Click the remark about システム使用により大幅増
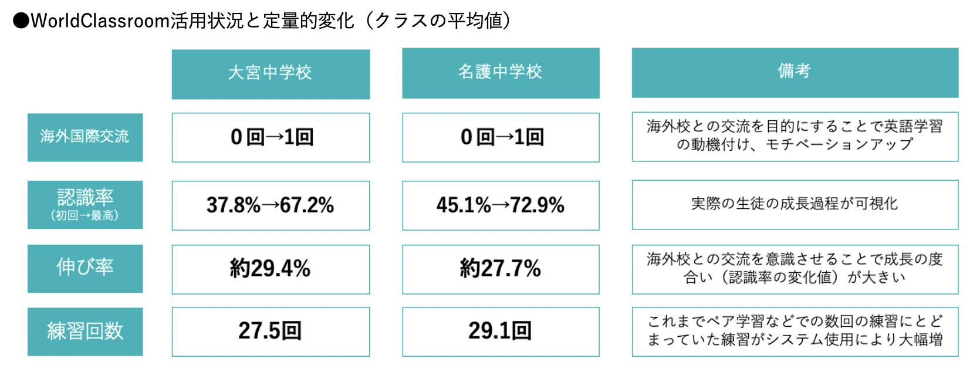980x372 pixels. click(795, 332)
